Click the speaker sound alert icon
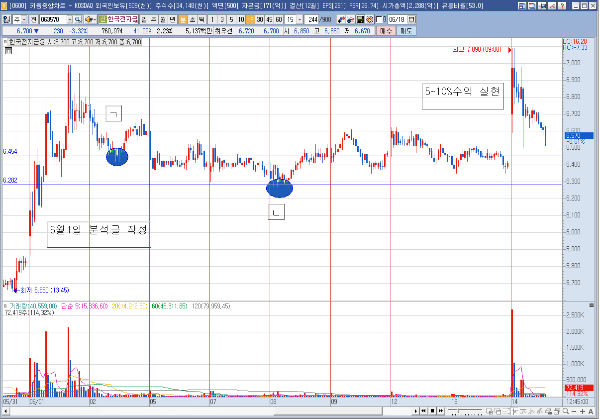The height and width of the screenshot is (419, 600). tap(89, 20)
